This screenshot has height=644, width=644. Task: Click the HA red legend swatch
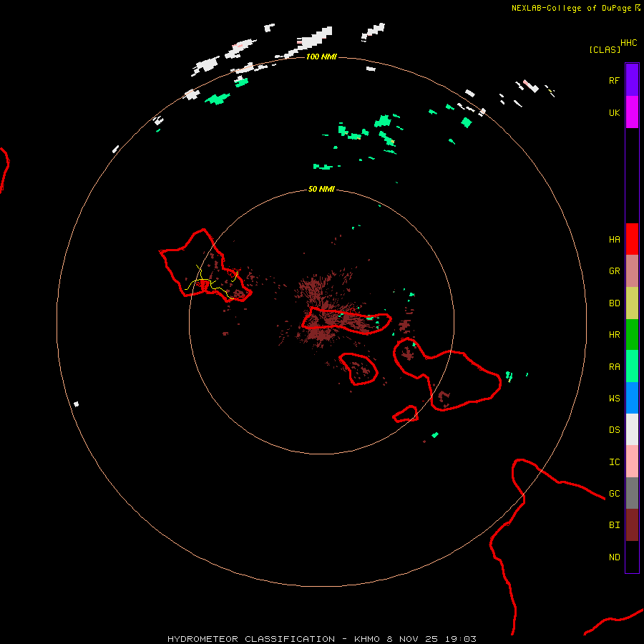pos(632,239)
